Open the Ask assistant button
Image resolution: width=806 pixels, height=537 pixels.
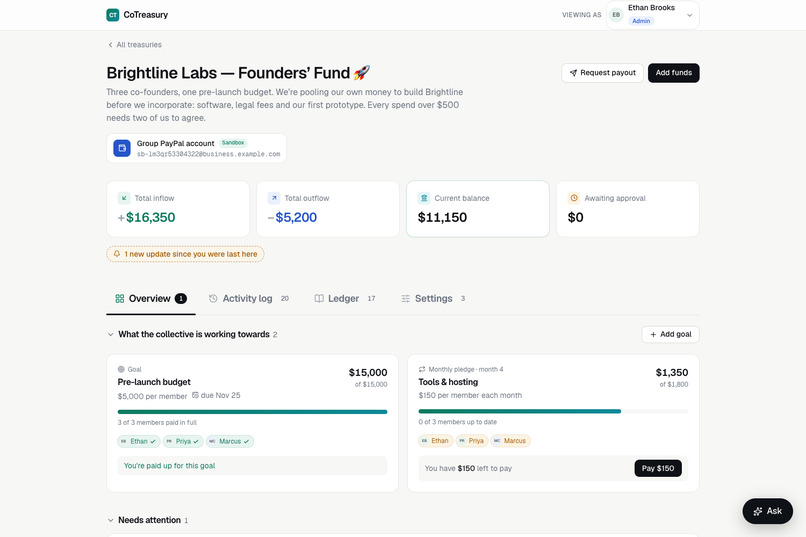coord(767,511)
